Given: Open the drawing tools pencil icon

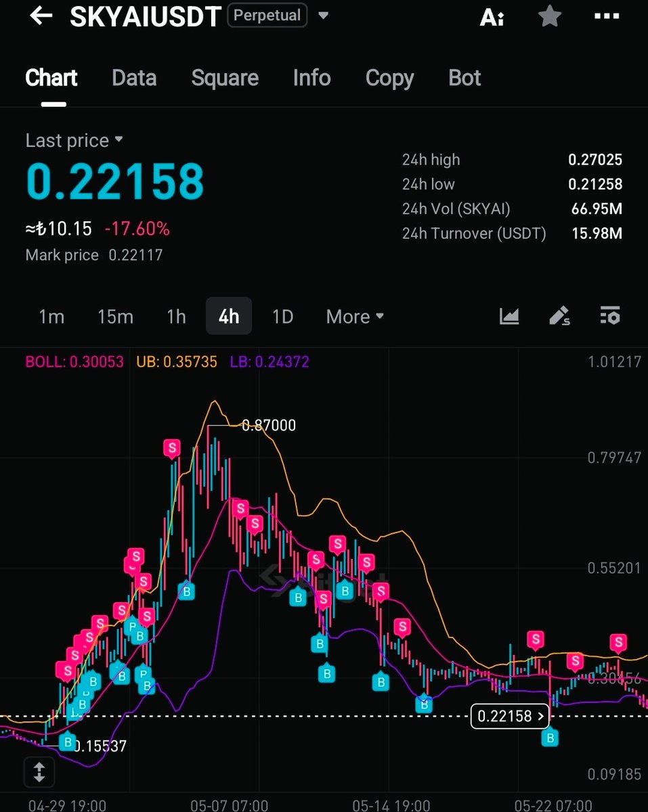Looking at the screenshot, I should tap(559, 315).
